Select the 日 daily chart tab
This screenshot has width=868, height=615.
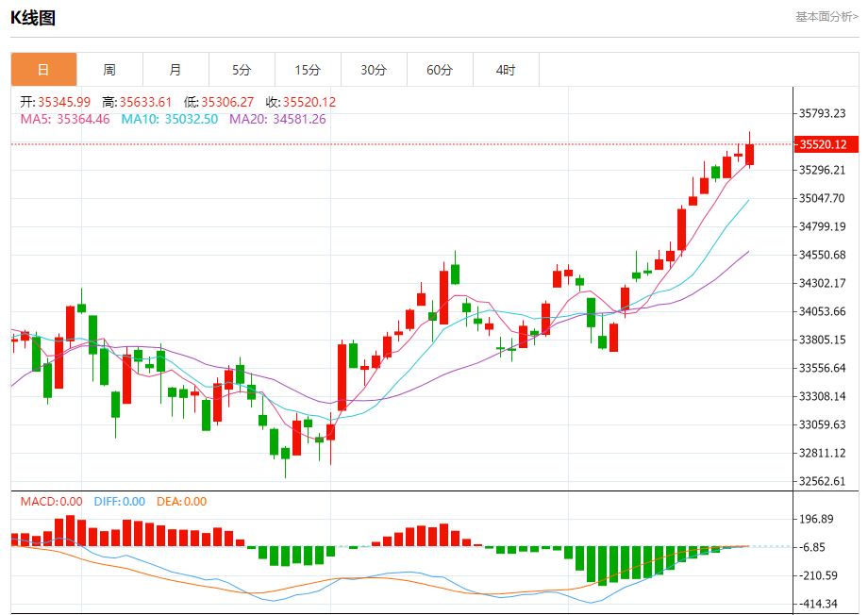[x=43, y=70]
